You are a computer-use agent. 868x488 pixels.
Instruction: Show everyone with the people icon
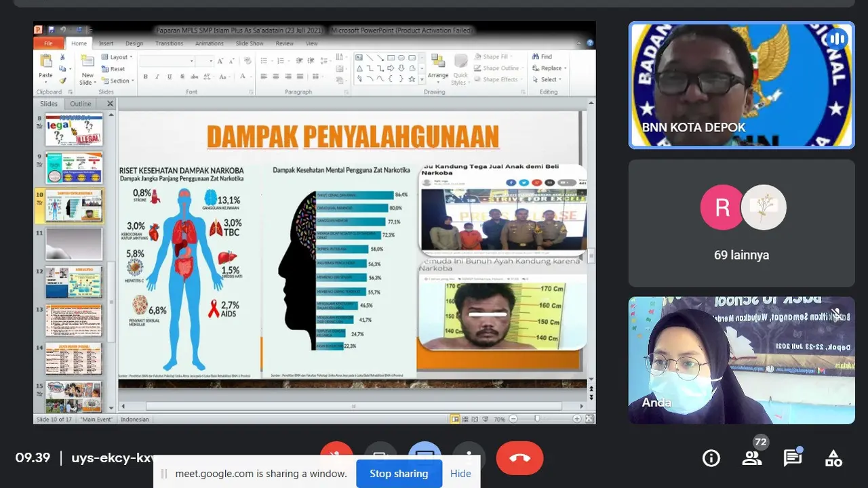752,458
